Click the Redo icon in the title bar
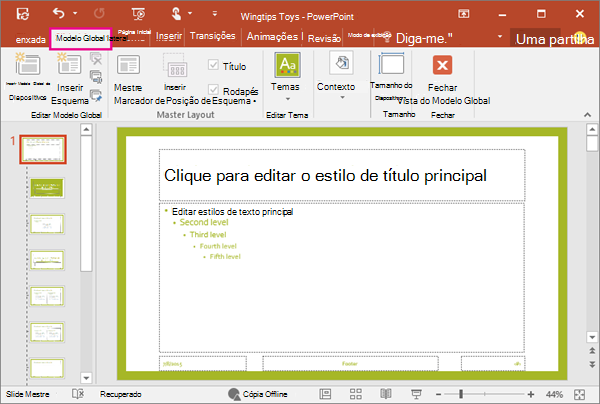Image resolution: width=600 pixels, height=404 pixels. (x=99, y=13)
